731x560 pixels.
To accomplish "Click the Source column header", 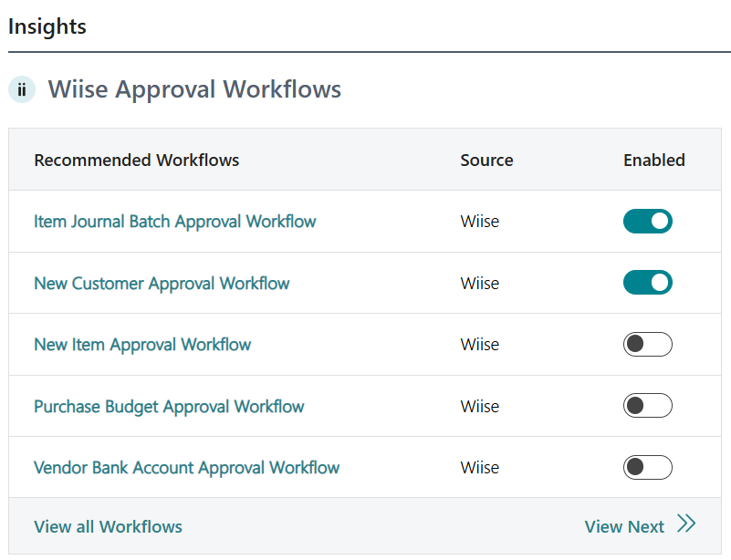I will tap(486, 161).
